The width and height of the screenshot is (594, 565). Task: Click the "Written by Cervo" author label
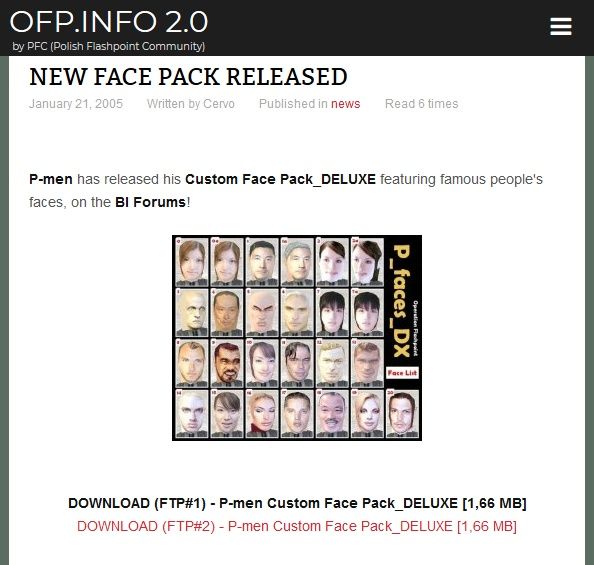(191, 104)
